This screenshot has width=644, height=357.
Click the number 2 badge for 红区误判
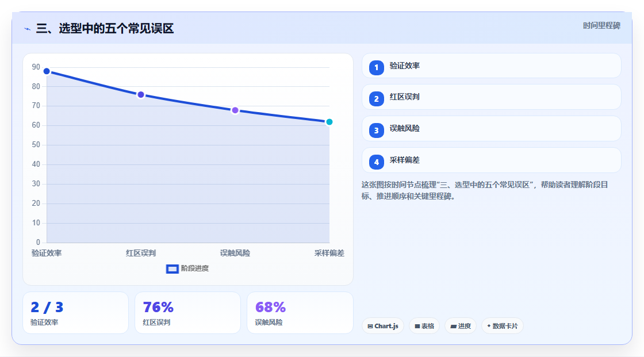click(376, 99)
